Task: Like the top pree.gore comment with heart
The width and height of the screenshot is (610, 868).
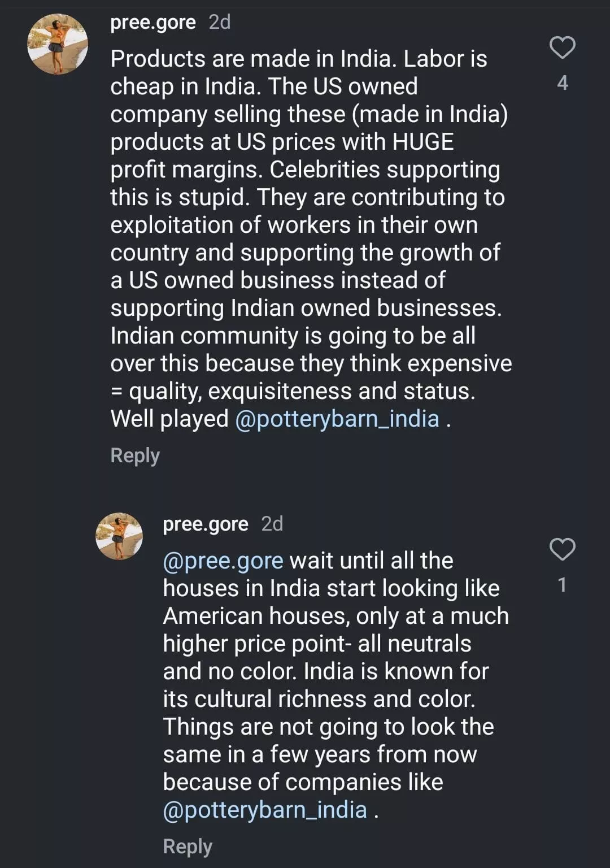Action: pyautogui.click(x=562, y=48)
